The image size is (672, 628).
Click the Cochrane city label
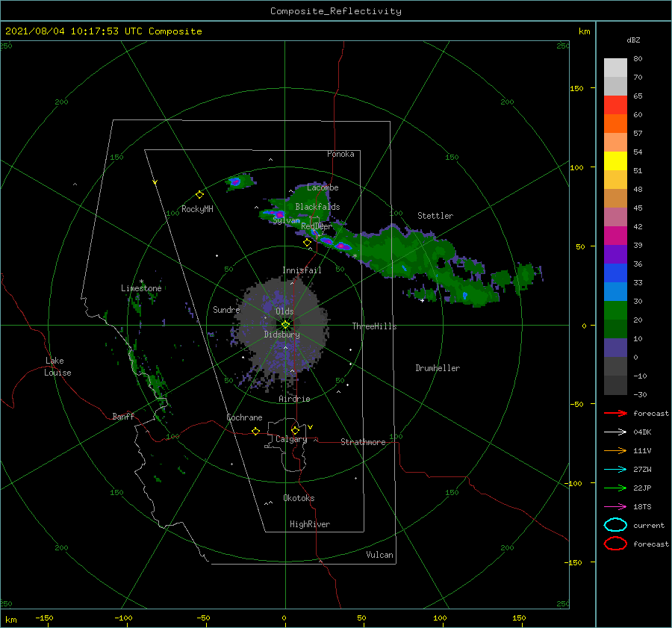pyautogui.click(x=244, y=417)
